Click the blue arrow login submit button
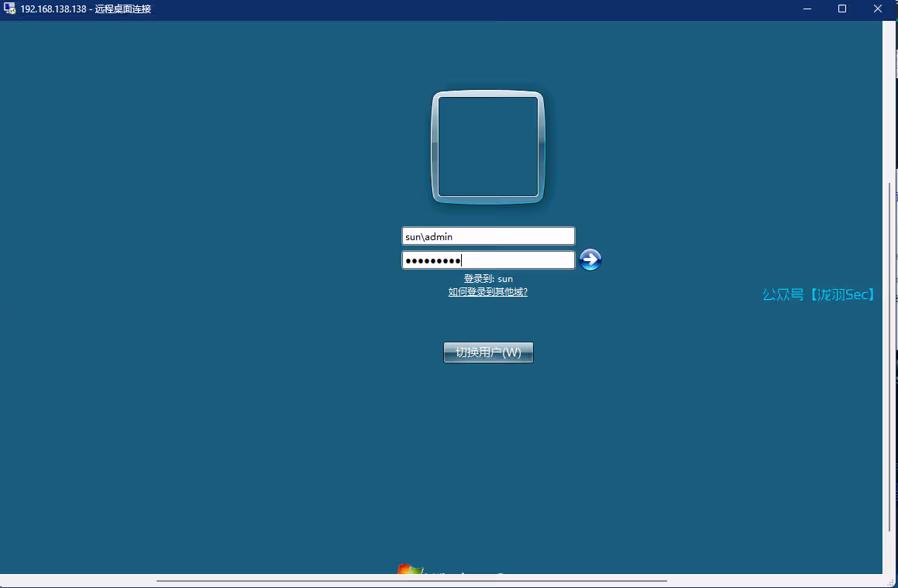 (590, 260)
